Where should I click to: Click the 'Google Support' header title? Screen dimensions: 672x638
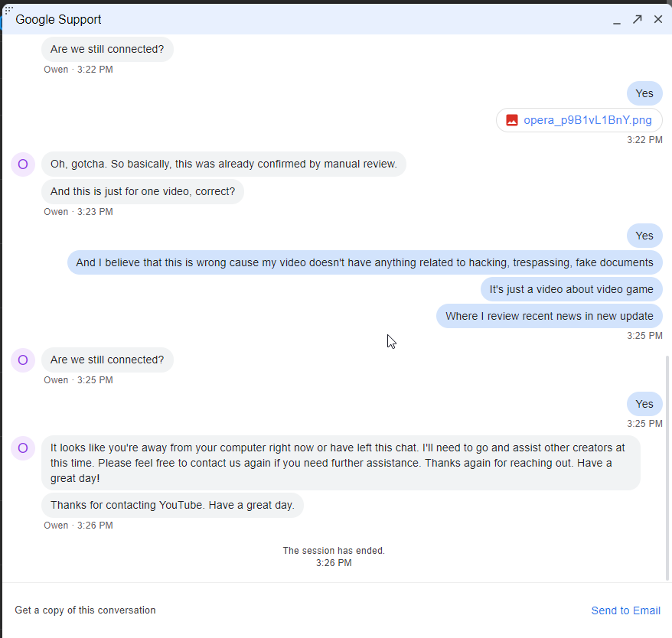click(58, 19)
